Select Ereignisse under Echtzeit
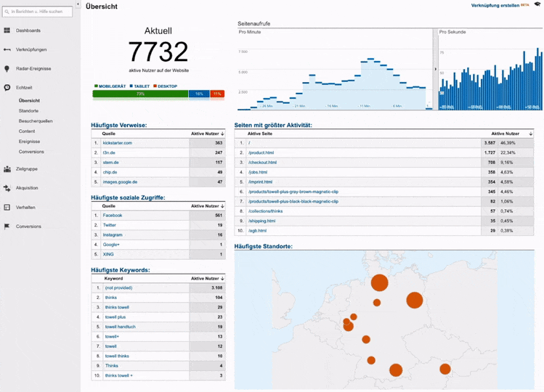 point(30,142)
